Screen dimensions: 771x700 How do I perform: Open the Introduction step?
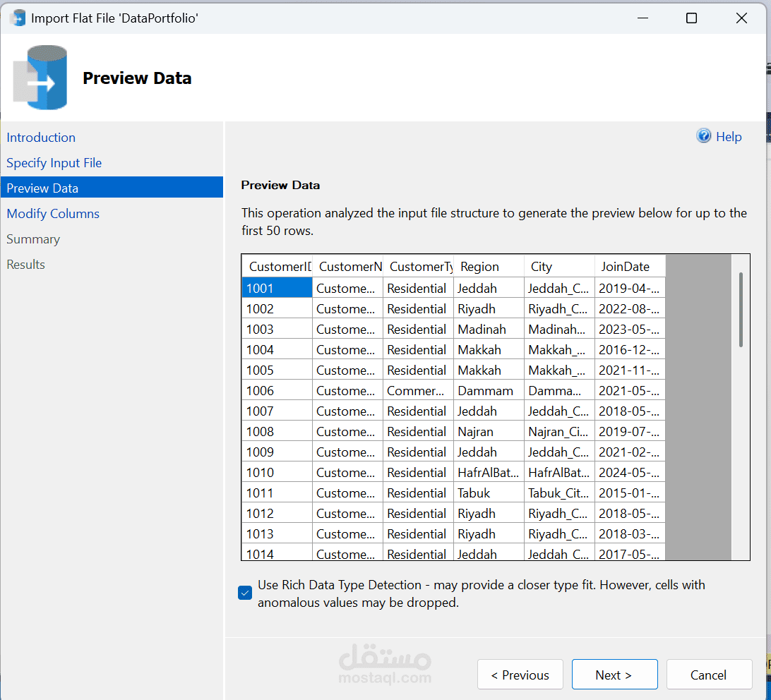tap(41, 138)
